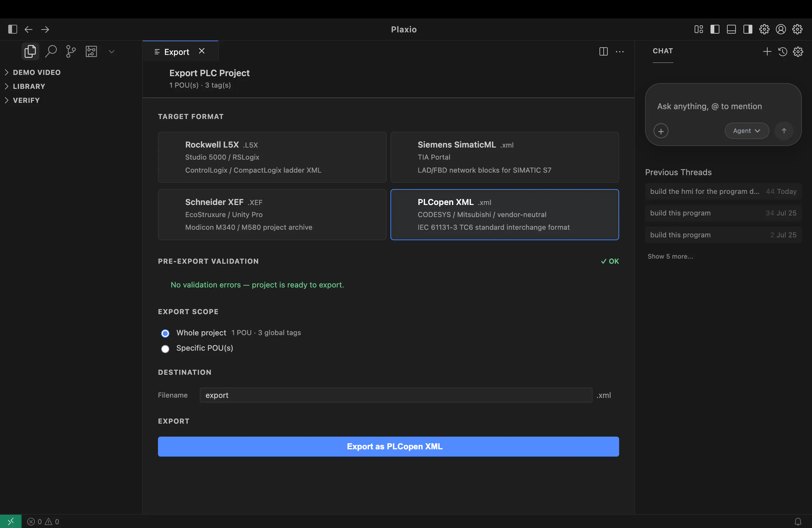The height and width of the screenshot is (528, 812).
Task: Expand the sidebar views chevron dropdown
Action: click(112, 51)
